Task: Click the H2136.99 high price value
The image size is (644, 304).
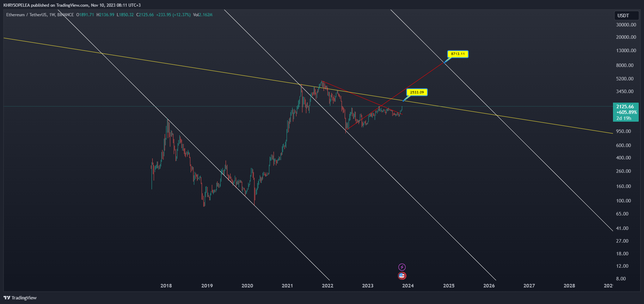Action: click(x=105, y=15)
